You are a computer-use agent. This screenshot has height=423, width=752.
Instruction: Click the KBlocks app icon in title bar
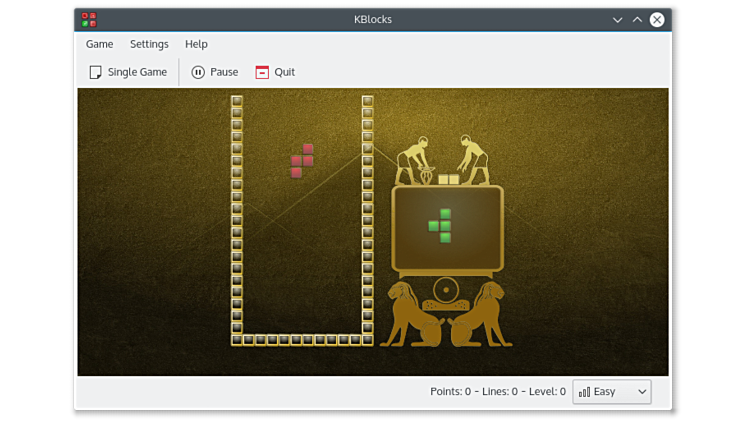point(88,19)
